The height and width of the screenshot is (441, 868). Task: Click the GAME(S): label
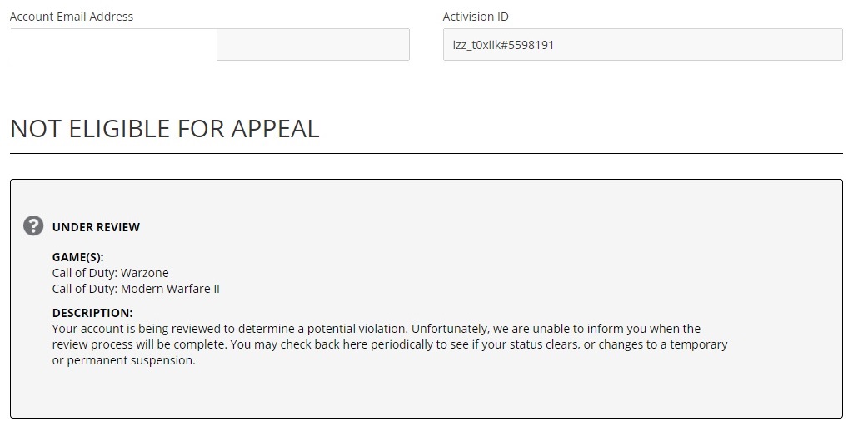(x=77, y=258)
